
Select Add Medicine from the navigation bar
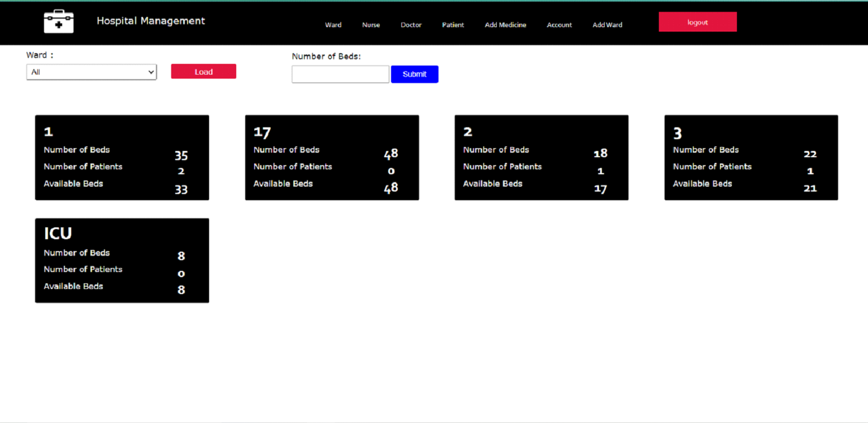pyautogui.click(x=505, y=25)
